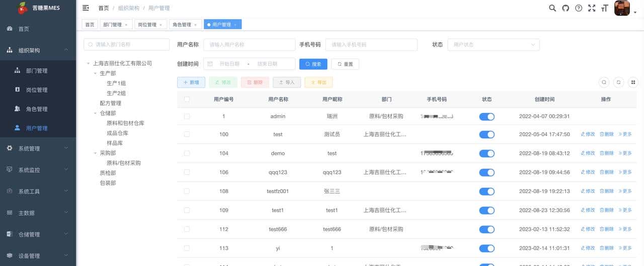Image resolution: width=644 pixels, height=266 pixels.
Task: Click the 搜索 search button
Action: (x=313, y=64)
